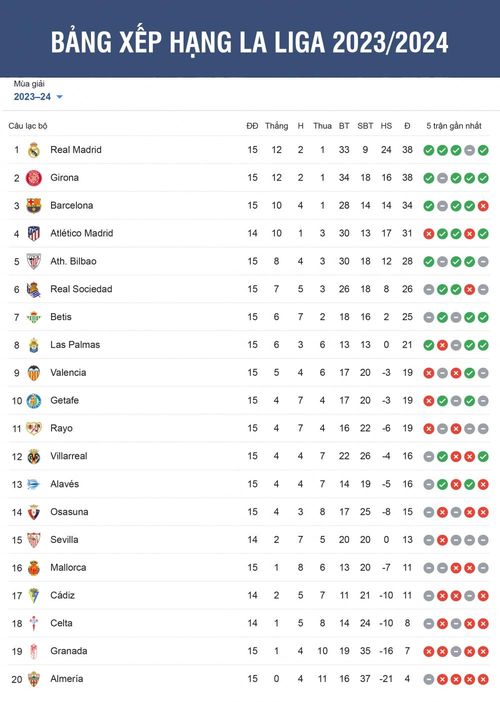Click the Valencia bat crest icon
500x702 pixels.
[x=34, y=373]
